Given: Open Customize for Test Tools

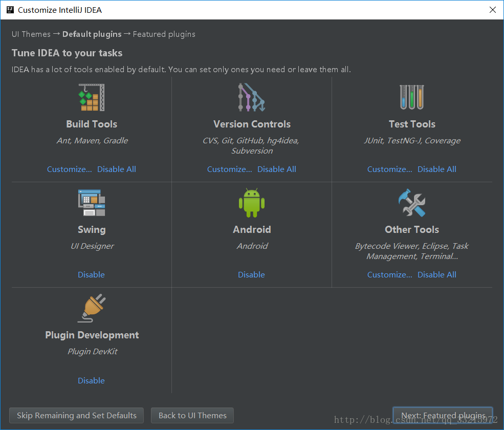Looking at the screenshot, I should 389,169.
